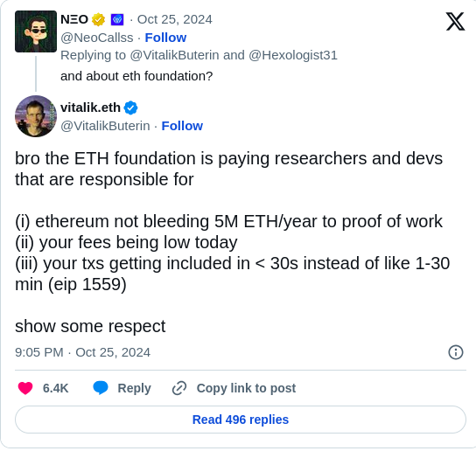Viewport: 476px width, 451px height.
Task: Read 496 replies
Action: click(x=241, y=420)
